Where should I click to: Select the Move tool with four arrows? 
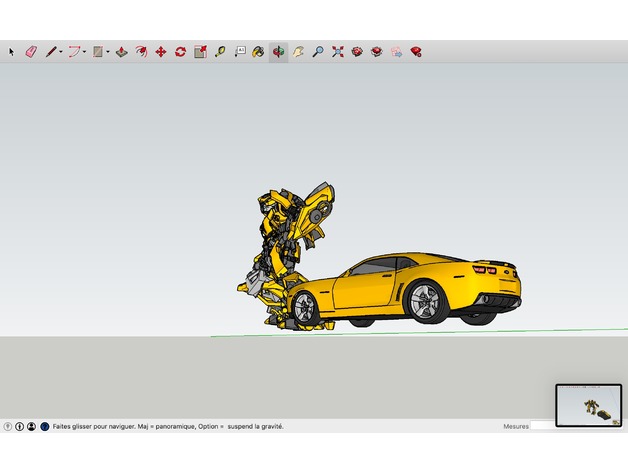[161, 52]
